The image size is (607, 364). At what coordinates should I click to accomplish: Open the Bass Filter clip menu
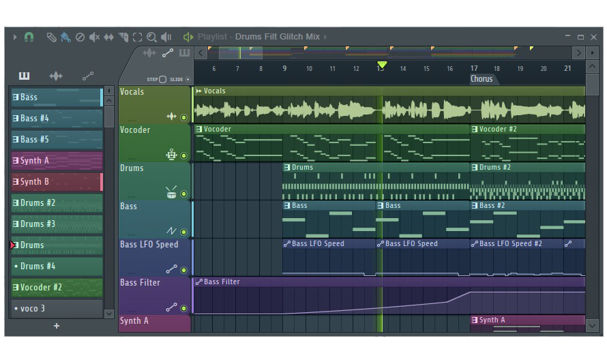199,282
